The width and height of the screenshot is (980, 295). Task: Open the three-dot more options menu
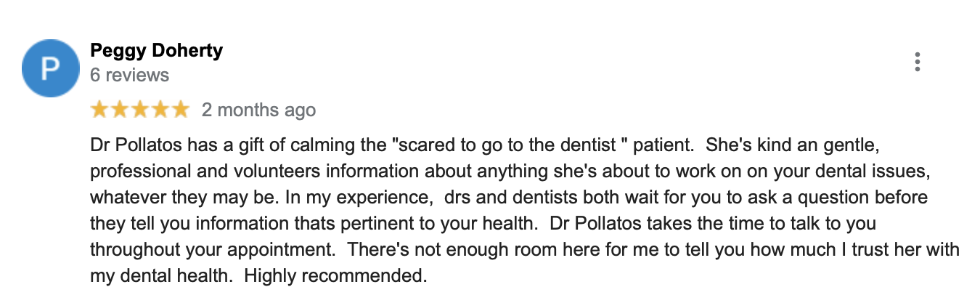pos(918,62)
